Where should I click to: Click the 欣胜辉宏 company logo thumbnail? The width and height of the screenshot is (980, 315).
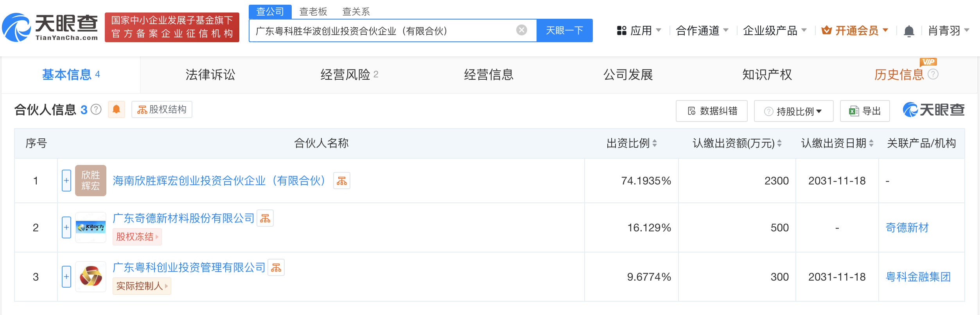pyautogui.click(x=91, y=181)
